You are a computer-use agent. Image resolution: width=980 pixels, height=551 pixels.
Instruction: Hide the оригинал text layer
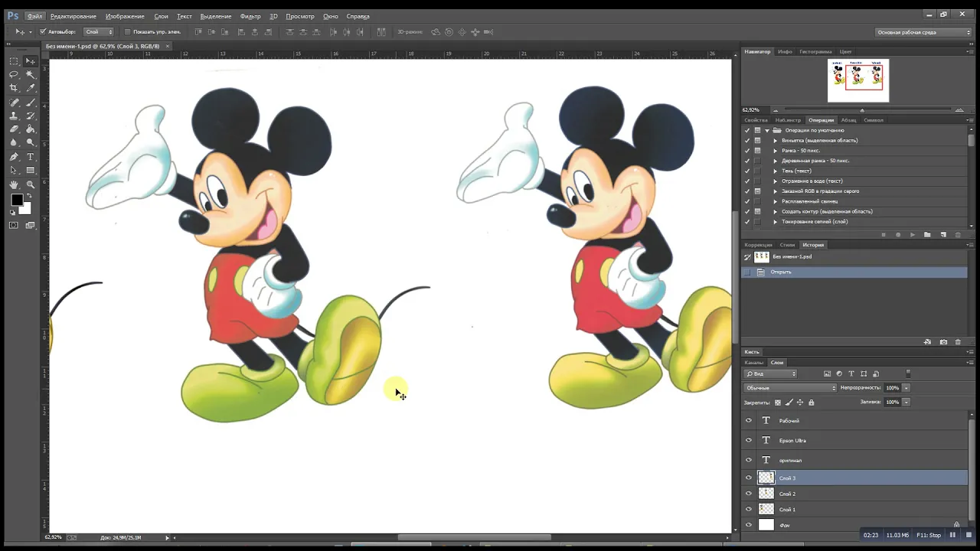(x=749, y=460)
